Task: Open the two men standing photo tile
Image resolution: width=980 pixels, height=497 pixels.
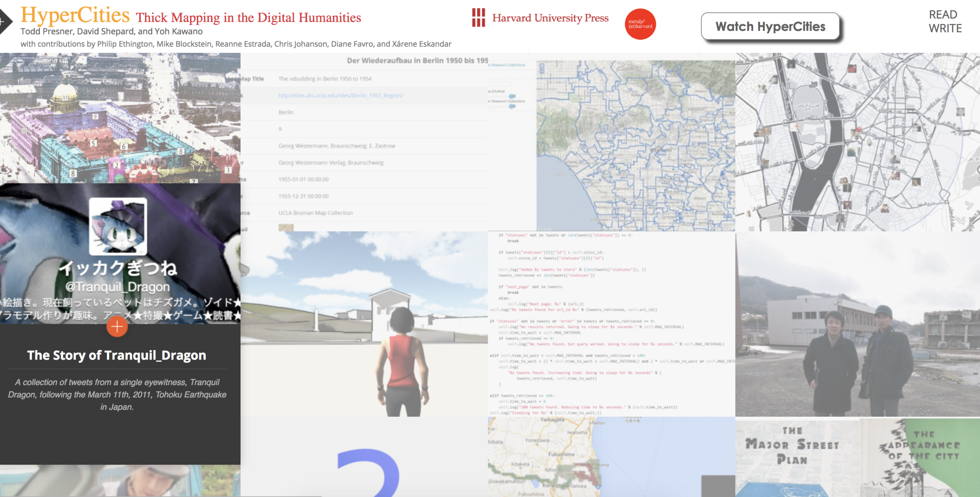Action: (x=857, y=324)
